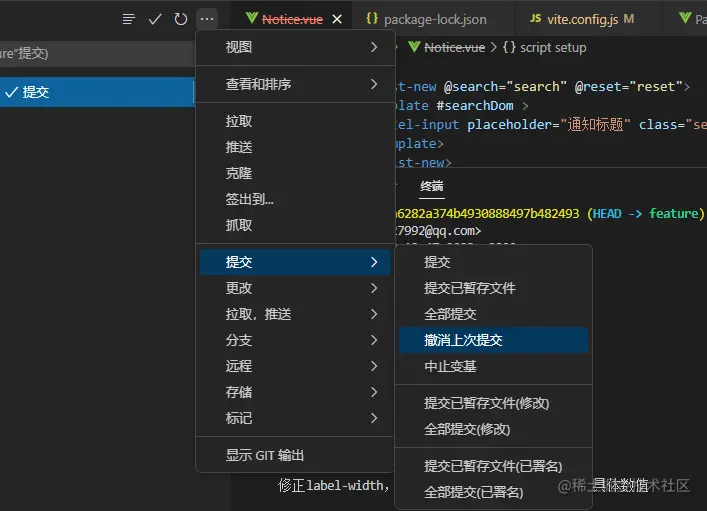This screenshot has width=707, height=511.
Task: Choose 抓取 from the git menu
Action: (x=295, y=226)
